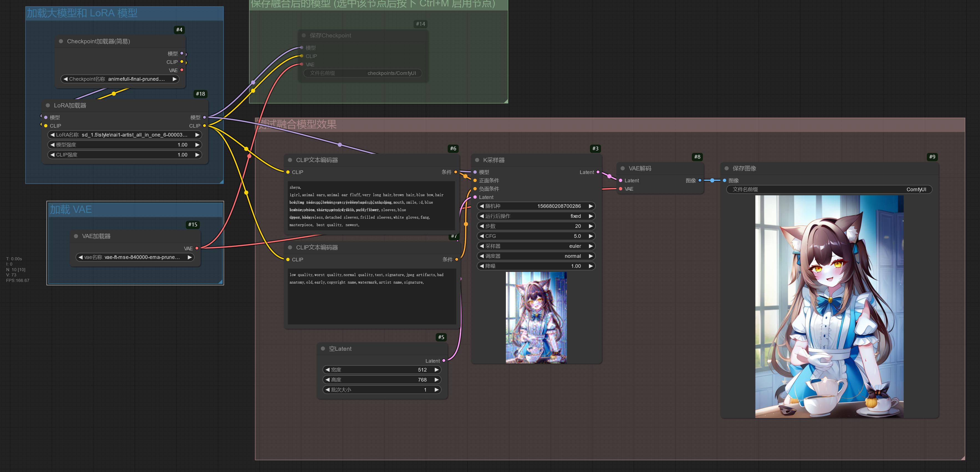Click the 模型 output dot on LoRA加载器
Viewport: 980px width, 472px height.
coord(205,117)
